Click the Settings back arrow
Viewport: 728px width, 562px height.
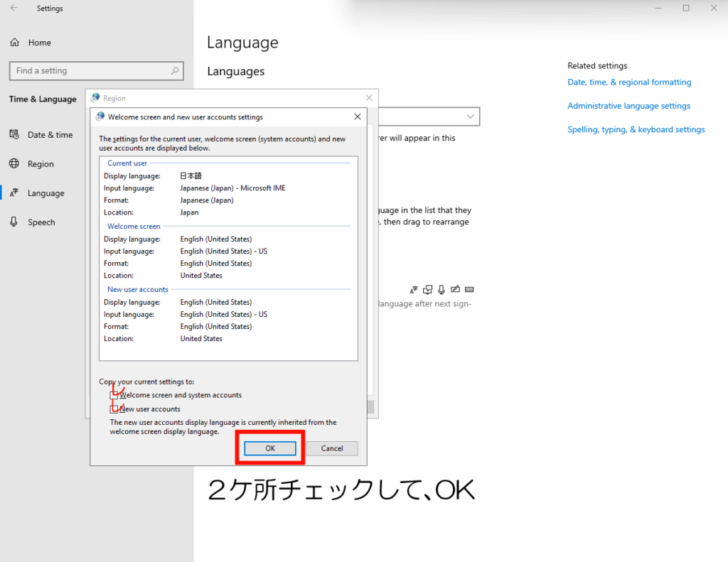click(14, 9)
